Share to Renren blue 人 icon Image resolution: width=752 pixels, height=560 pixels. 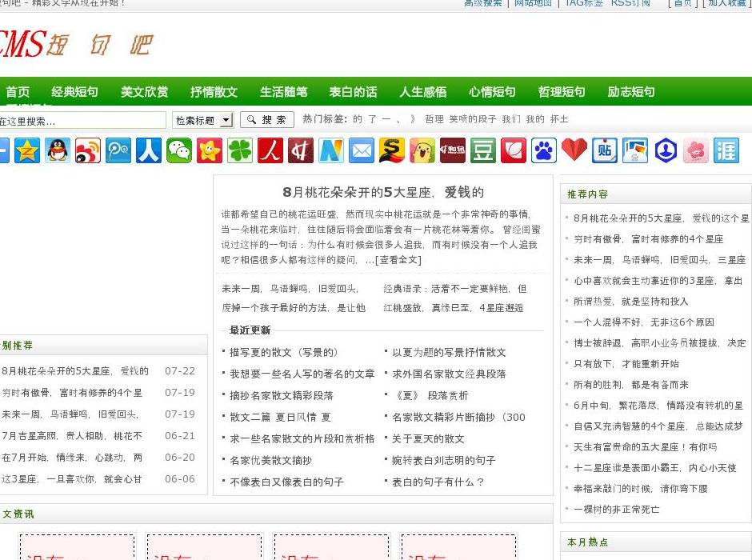pos(149,150)
